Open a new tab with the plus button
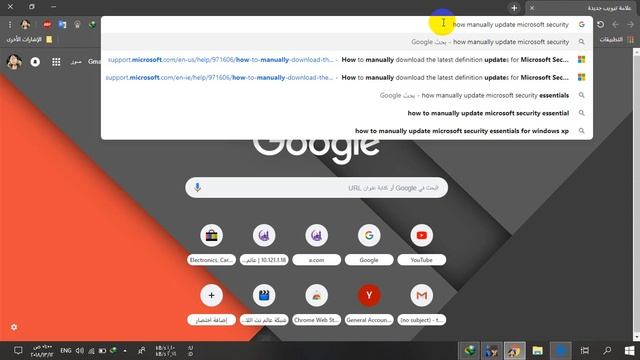 click(x=514, y=8)
